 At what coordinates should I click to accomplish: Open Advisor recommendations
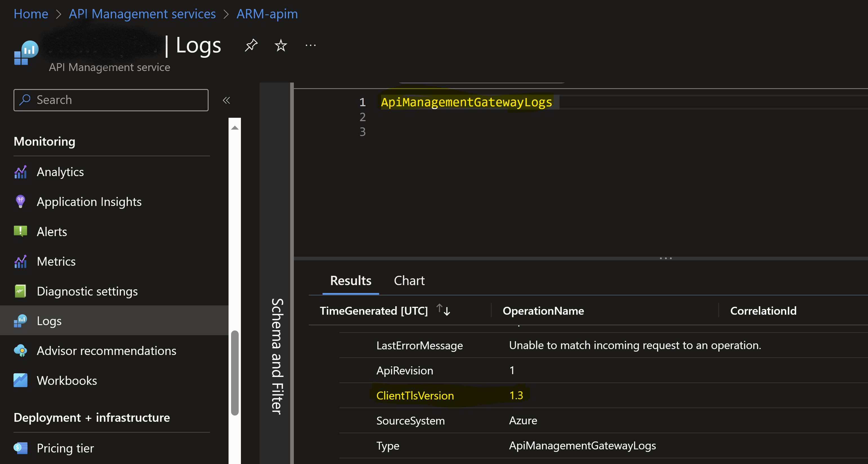tap(106, 351)
